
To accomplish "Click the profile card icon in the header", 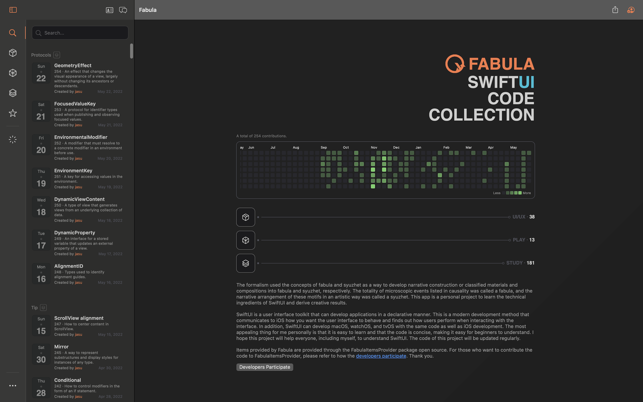I will [109, 10].
